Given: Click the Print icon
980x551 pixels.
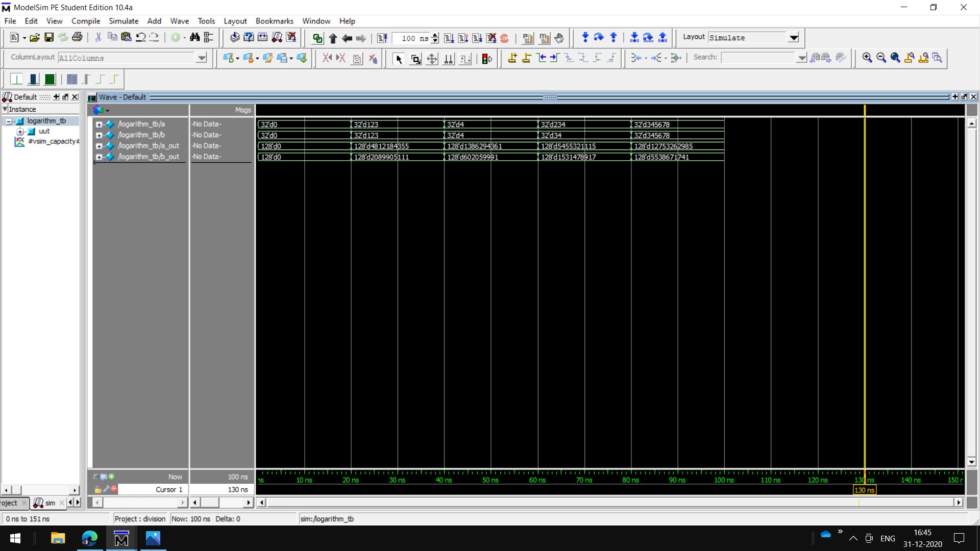Looking at the screenshot, I should click(77, 37).
